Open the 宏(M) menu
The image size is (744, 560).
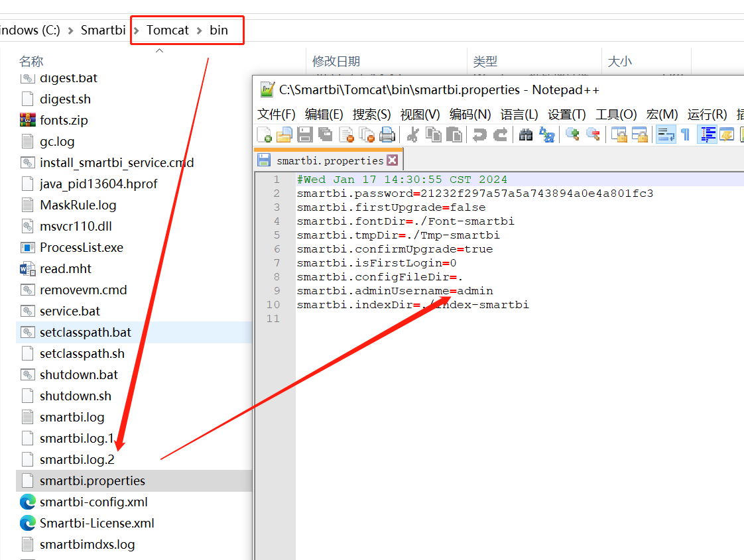click(662, 114)
